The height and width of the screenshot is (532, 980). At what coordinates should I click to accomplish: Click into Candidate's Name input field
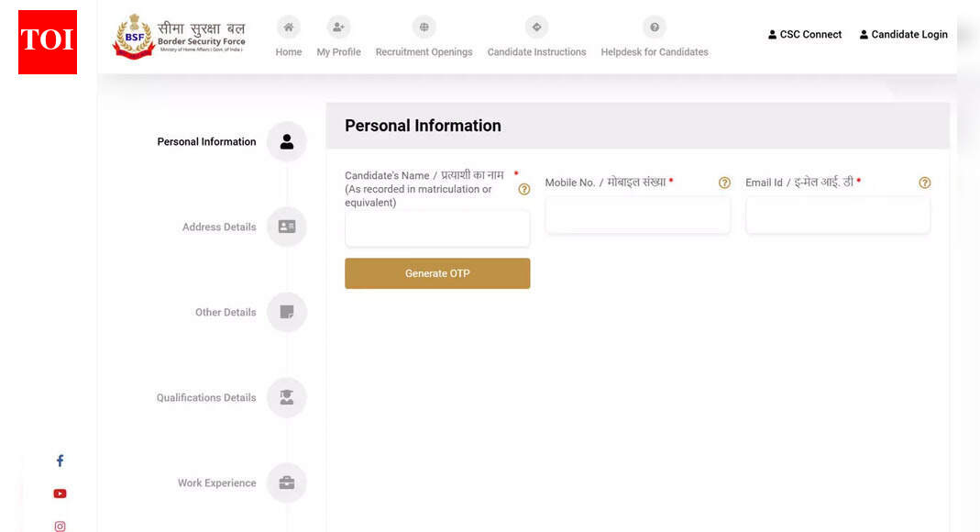(x=437, y=228)
